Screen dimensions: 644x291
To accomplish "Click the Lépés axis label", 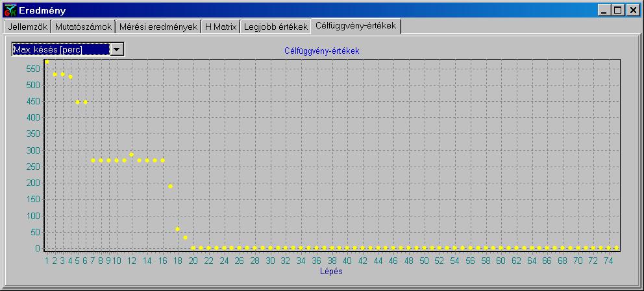I will coord(331,272).
